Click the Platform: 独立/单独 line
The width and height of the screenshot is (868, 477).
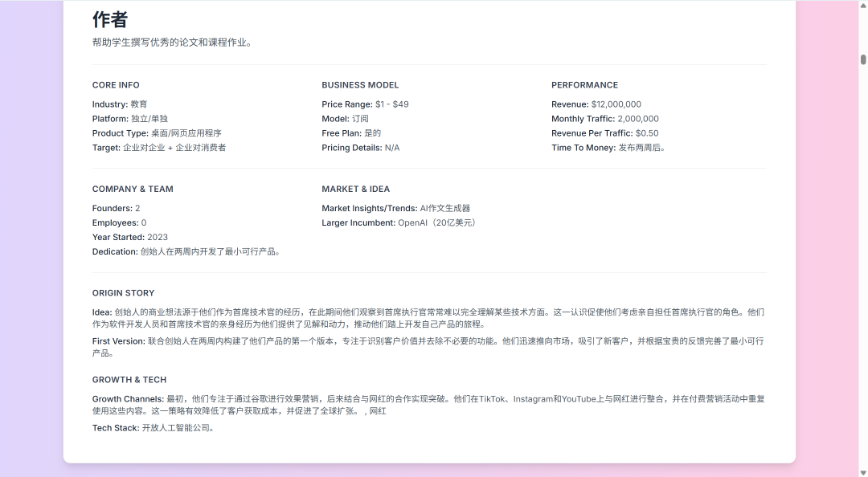click(130, 118)
